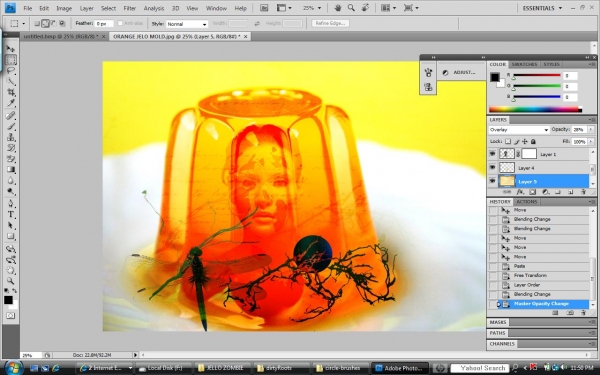Select the 3D Rotate tool
This screenshot has width=600, height=375.
(x=11, y=248)
